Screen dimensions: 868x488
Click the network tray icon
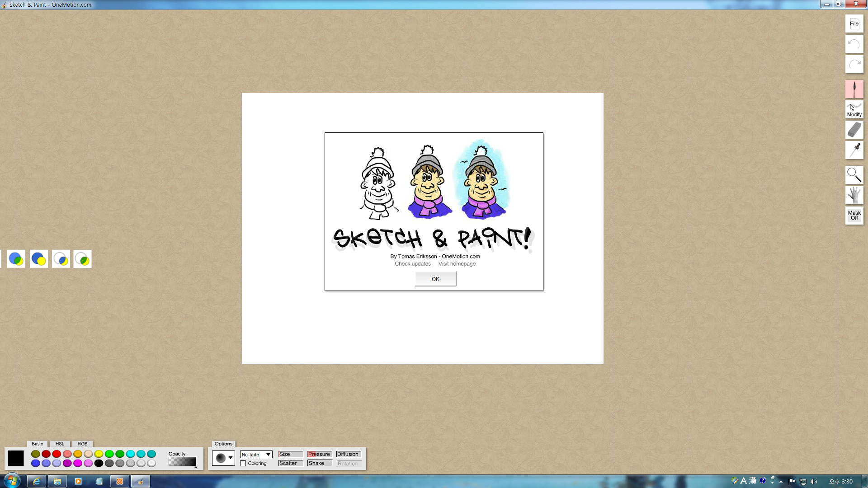click(803, 482)
